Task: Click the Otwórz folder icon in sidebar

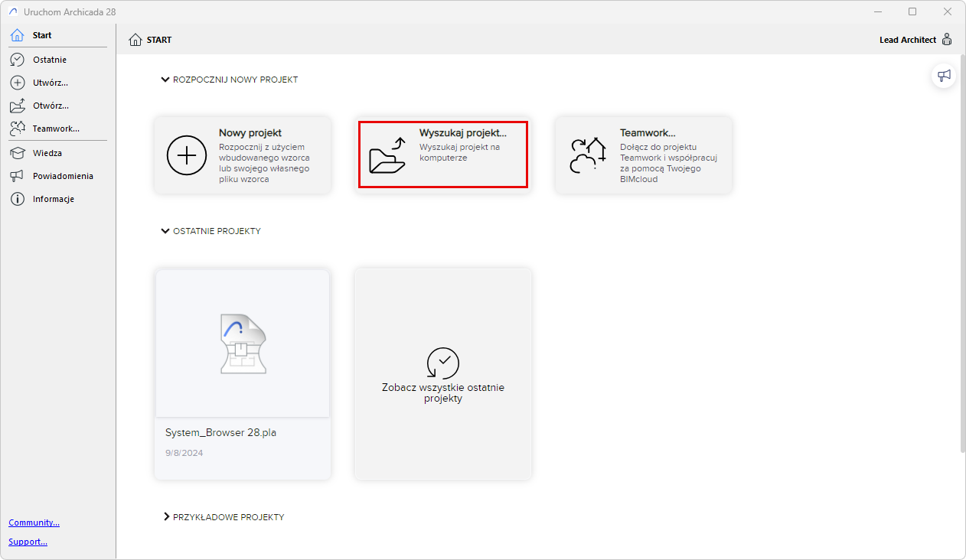Action: click(17, 106)
